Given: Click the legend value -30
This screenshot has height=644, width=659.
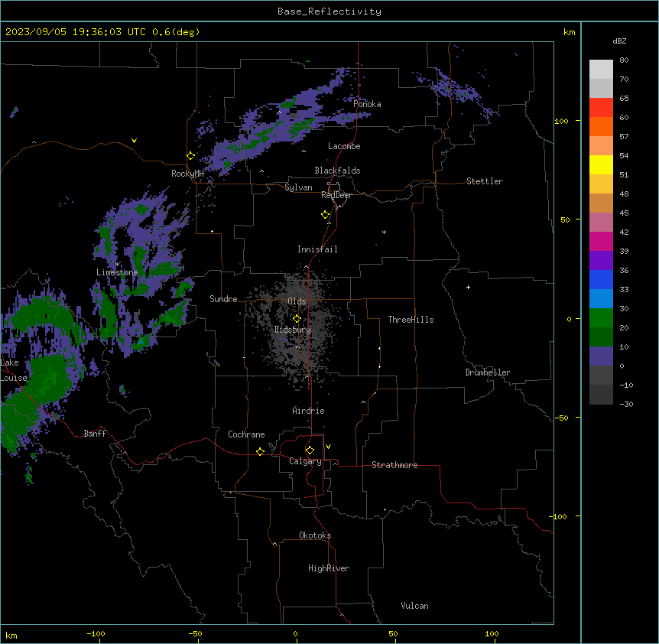Looking at the screenshot, I should coord(626,405).
